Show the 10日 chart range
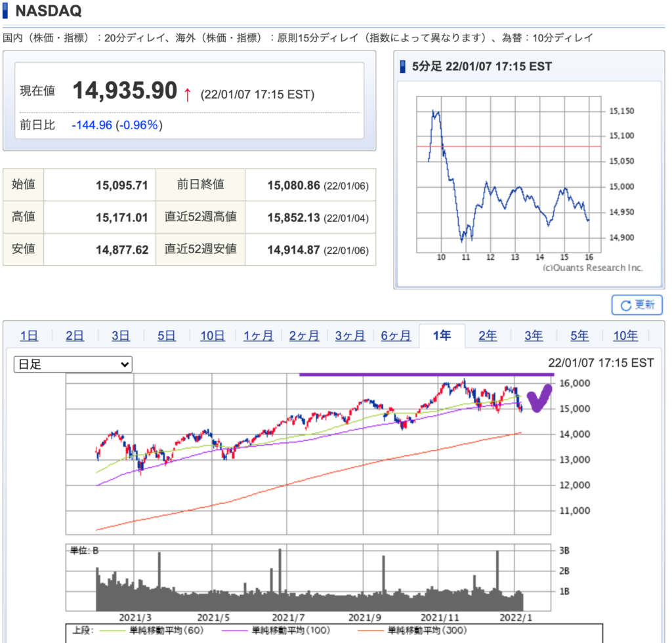 pyautogui.click(x=213, y=336)
